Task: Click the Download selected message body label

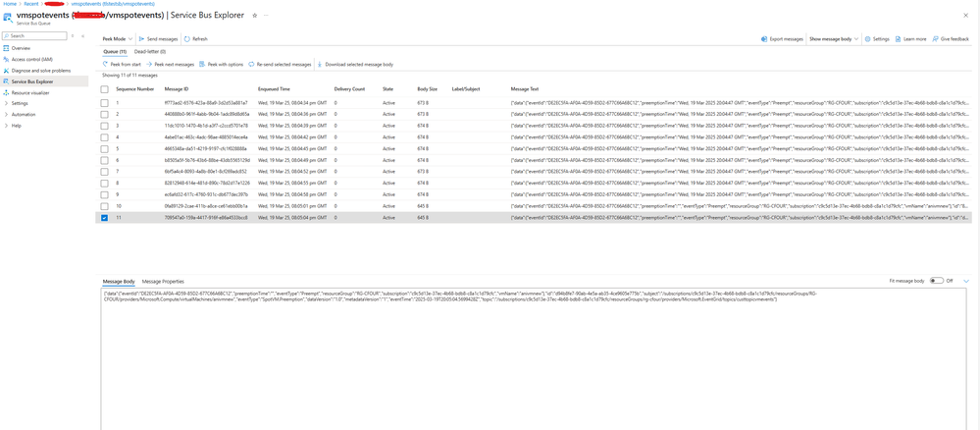Action: (x=359, y=64)
